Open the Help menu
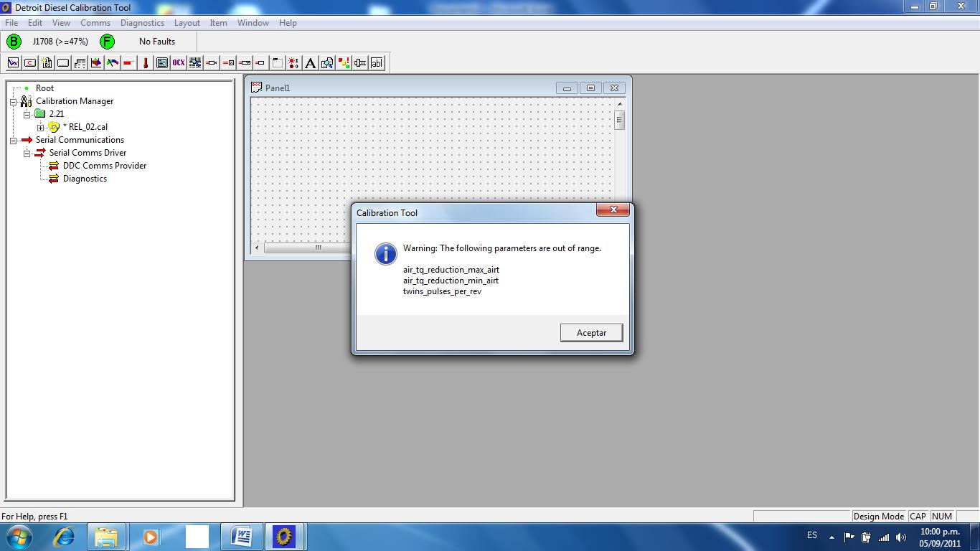 tap(288, 23)
